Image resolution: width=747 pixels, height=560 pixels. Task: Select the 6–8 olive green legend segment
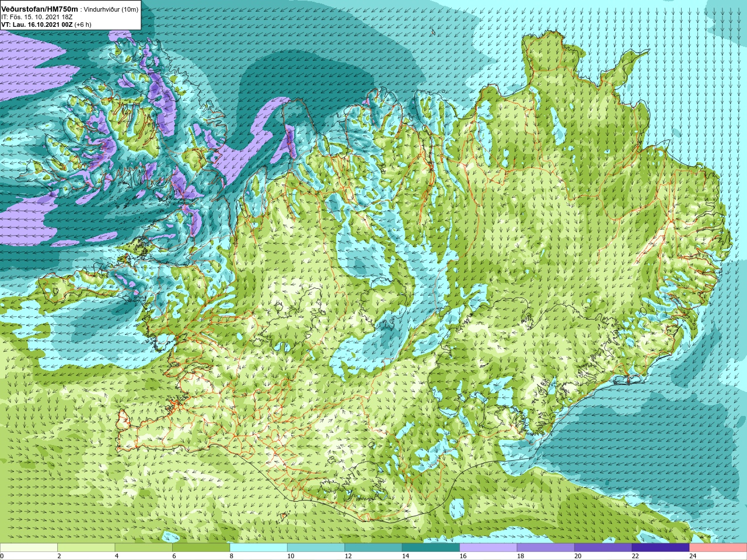pos(201,547)
